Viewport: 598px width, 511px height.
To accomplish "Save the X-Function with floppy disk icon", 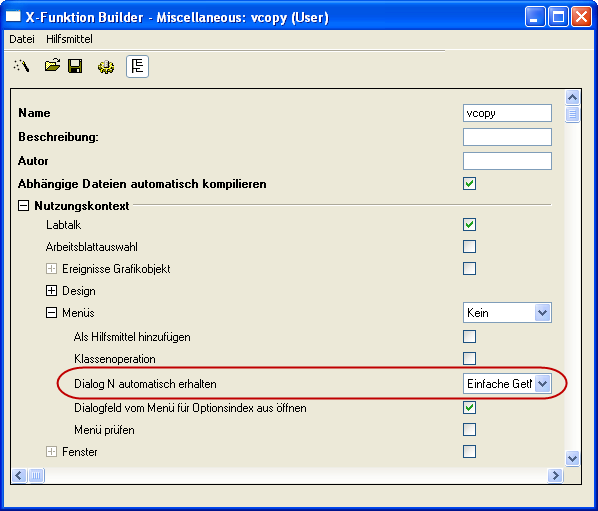I will 75,66.
